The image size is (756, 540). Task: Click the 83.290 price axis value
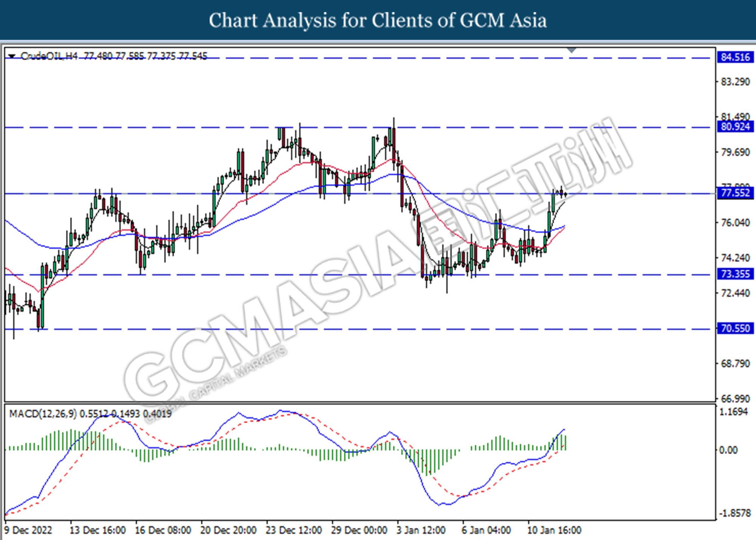tap(735, 82)
